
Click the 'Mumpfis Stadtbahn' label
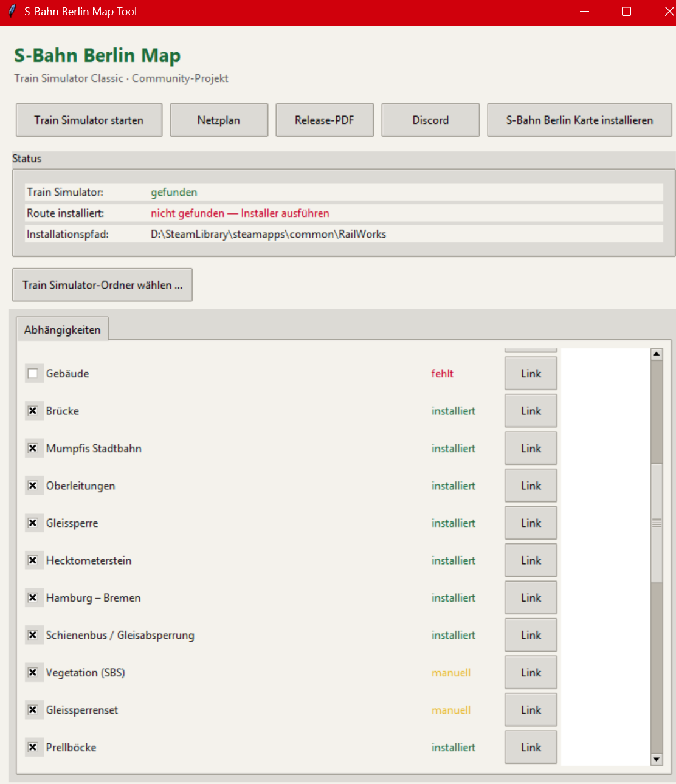tap(94, 449)
